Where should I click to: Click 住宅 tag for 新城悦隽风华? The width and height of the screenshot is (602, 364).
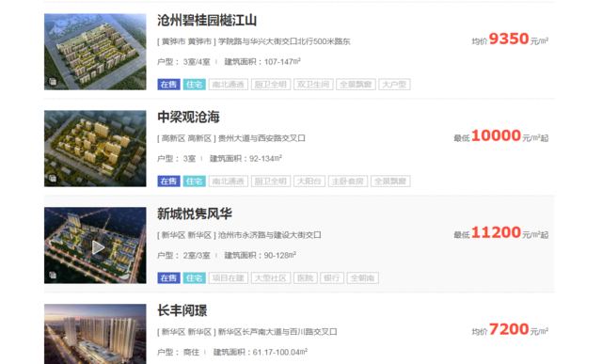pyautogui.click(x=195, y=278)
